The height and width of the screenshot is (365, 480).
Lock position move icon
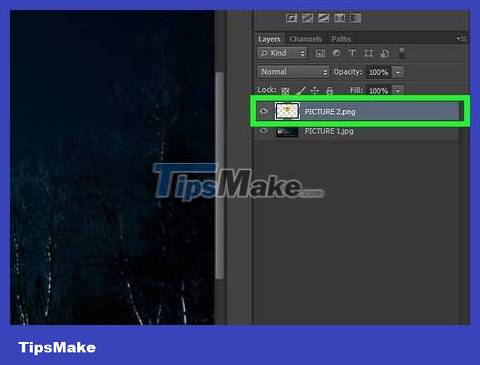315,91
